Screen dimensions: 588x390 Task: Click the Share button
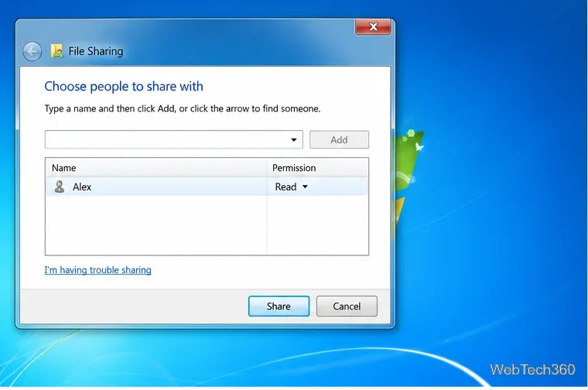point(279,306)
